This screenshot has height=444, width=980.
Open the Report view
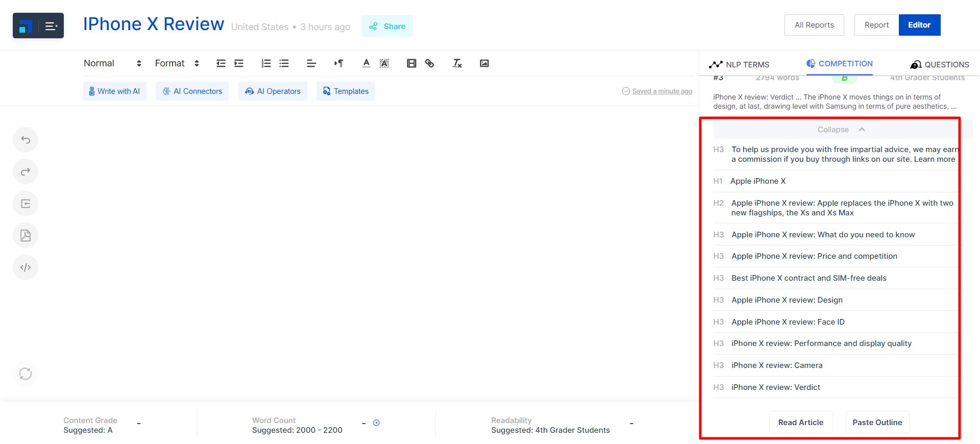876,25
